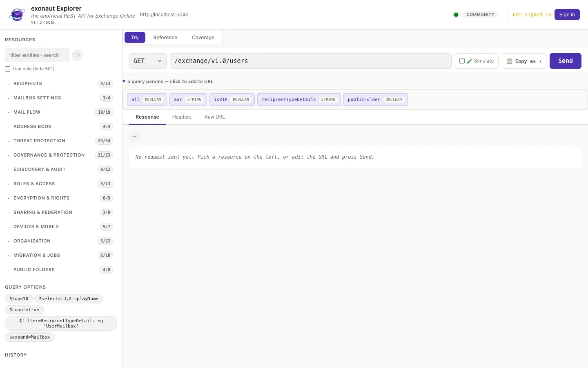Image resolution: width=588 pixels, height=368 pixels.
Task: Add the recipientTypeDetails query param
Action: [x=299, y=99]
